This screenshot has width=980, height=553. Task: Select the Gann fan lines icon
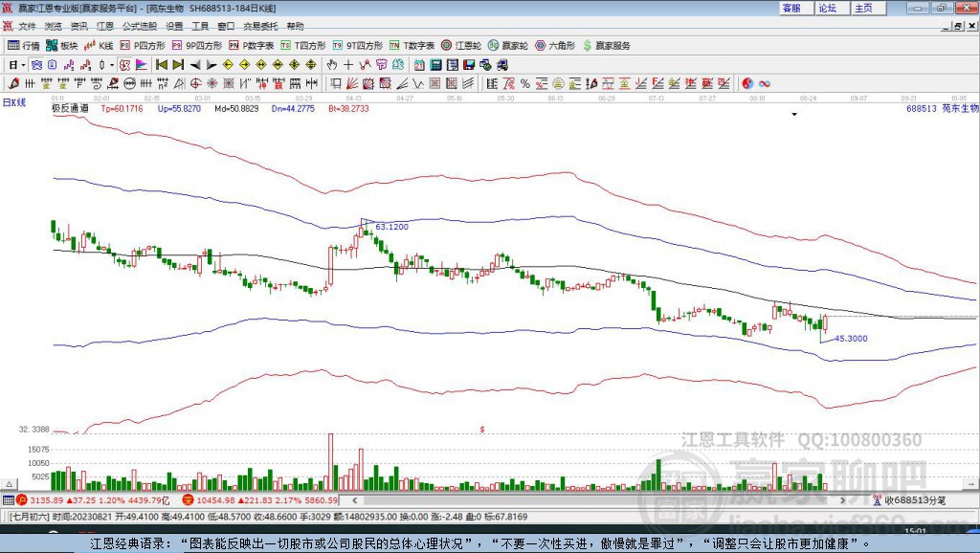(352, 84)
